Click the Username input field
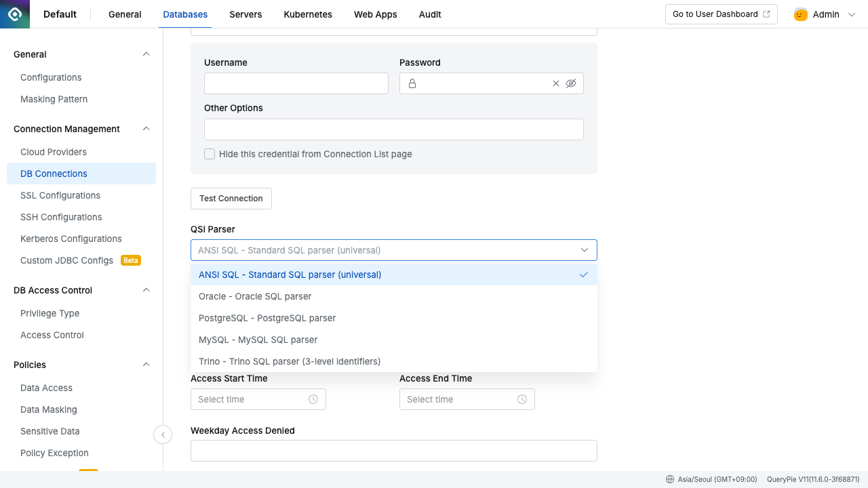The height and width of the screenshot is (488, 868). point(296,83)
